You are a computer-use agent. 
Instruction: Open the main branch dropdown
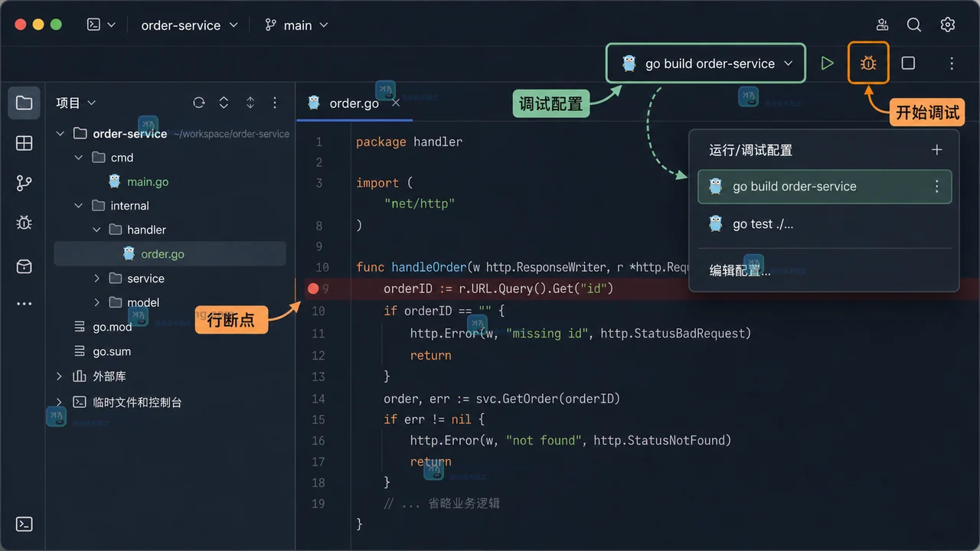point(296,25)
